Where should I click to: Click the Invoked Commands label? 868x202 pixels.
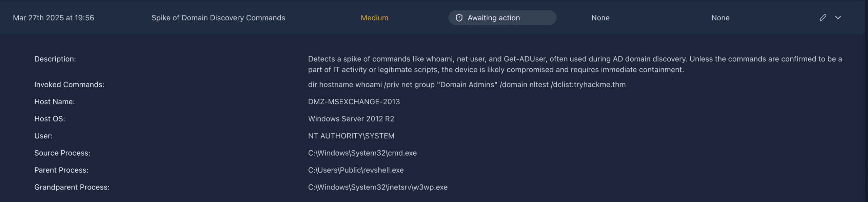[69, 85]
